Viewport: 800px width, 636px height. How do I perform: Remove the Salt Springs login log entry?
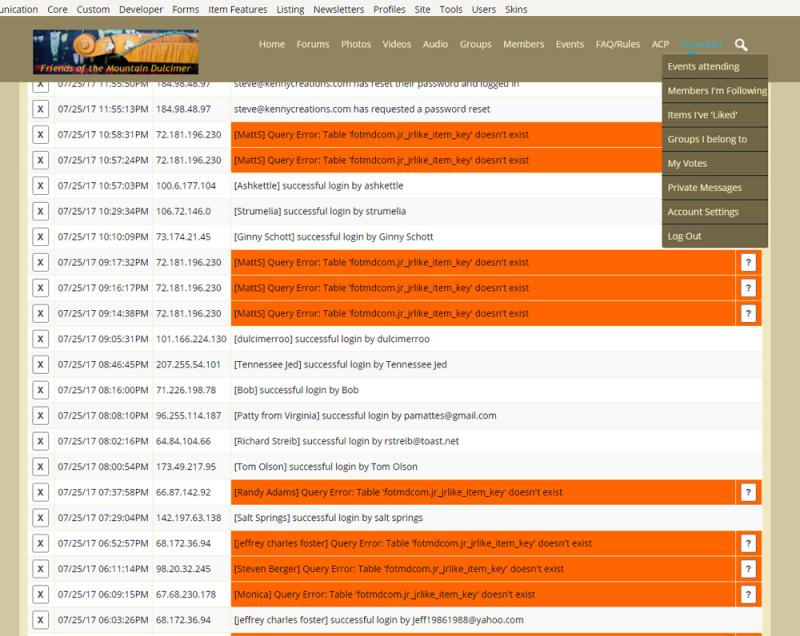[40, 518]
